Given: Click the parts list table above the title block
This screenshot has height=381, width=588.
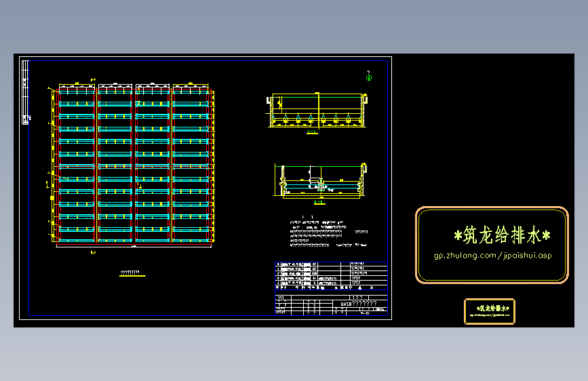Looking at the screenshot, I should pyautogui.click(x=332, y=276).
